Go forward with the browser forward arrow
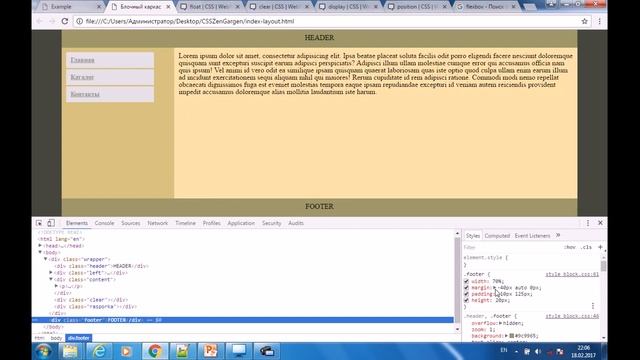This screenshot has height=360, width=640. [52, 21]
